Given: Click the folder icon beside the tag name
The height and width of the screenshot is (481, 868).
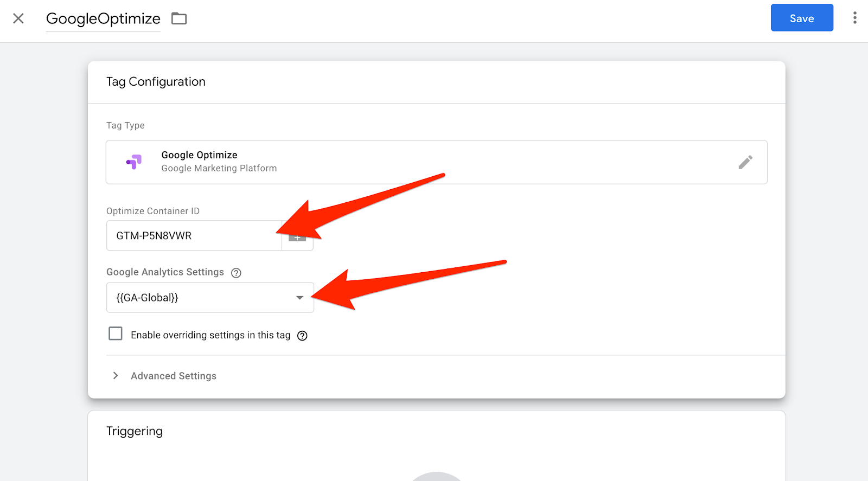Looking at the screenshot, I should [179, 18].
